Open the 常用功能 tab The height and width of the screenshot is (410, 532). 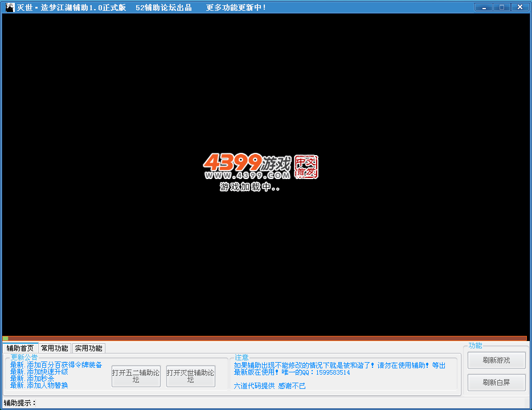coord(54,348)
